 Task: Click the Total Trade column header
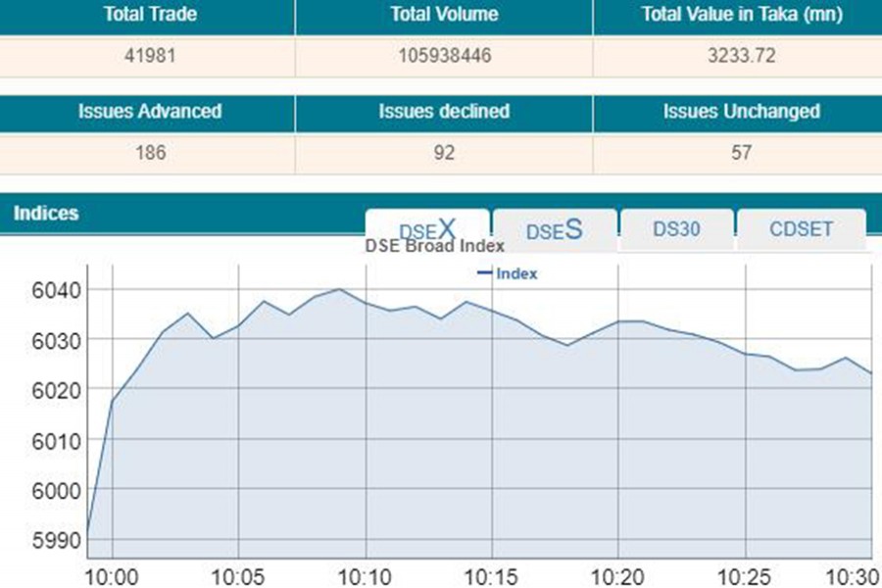[151, 15]
